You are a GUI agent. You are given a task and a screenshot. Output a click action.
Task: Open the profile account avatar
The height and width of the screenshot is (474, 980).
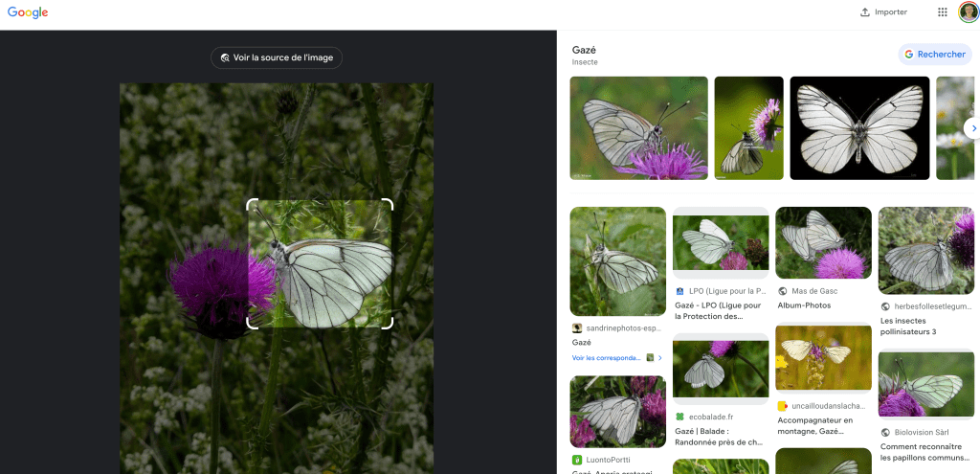point(968,12)
